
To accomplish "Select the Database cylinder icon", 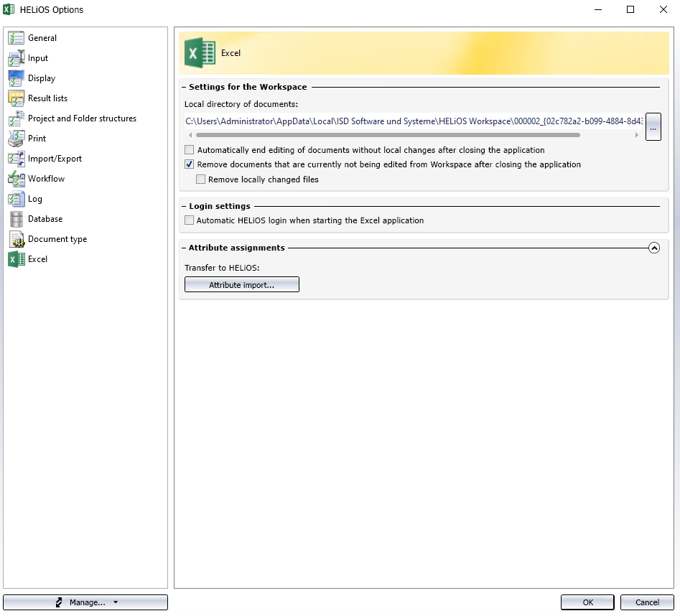I will pos(16,219).
